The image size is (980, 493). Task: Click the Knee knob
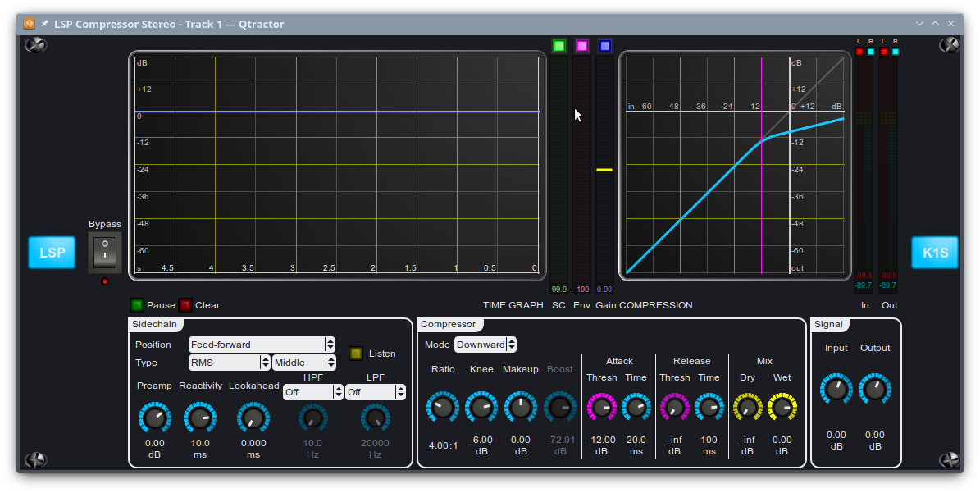point(481,408)
